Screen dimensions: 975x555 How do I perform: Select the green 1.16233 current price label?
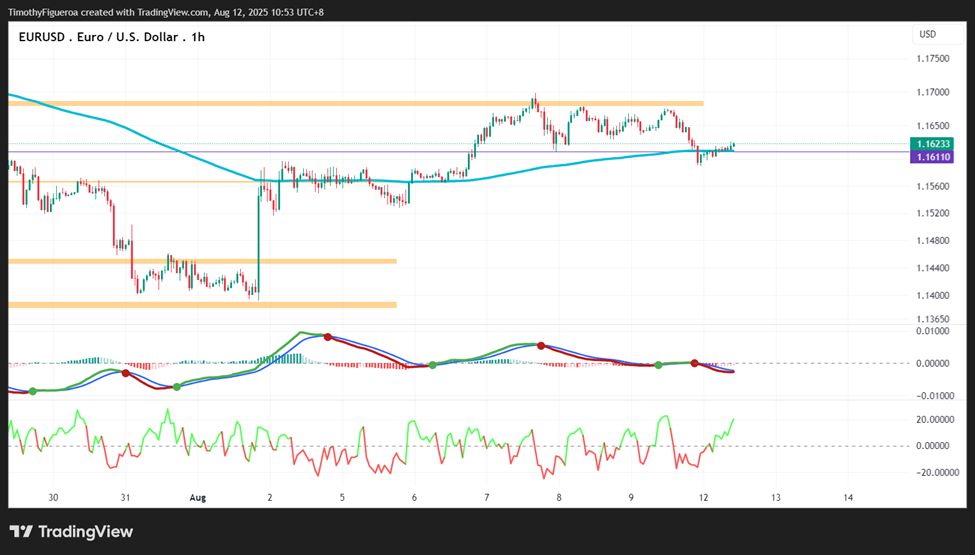(931, 144)
